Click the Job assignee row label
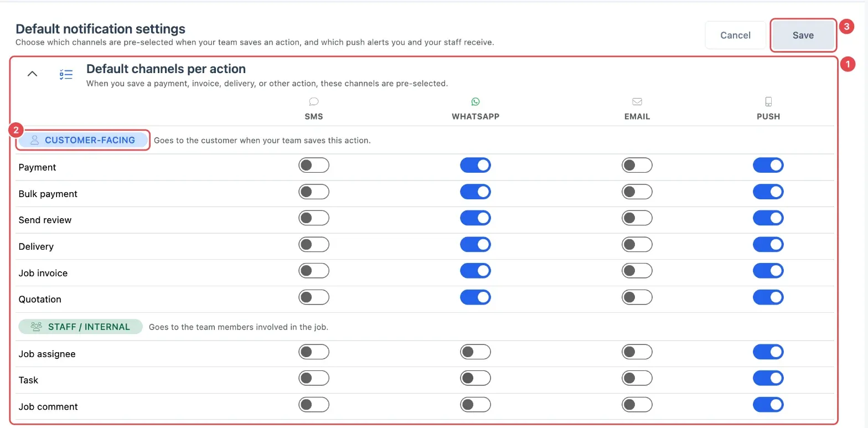The width and height of the screenshot is (868, 428). [x=47, y=354]
